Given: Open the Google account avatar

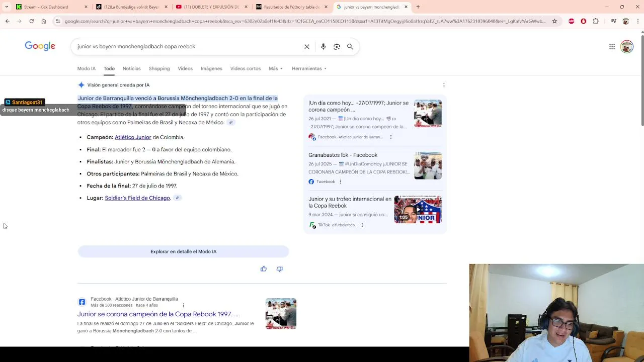Looking at the screenshot, I should 627,47.
